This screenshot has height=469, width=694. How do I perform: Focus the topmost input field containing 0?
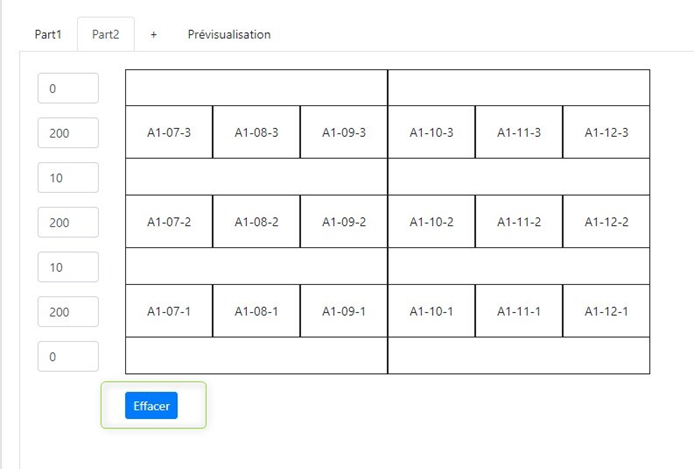[x=68, y=88]
